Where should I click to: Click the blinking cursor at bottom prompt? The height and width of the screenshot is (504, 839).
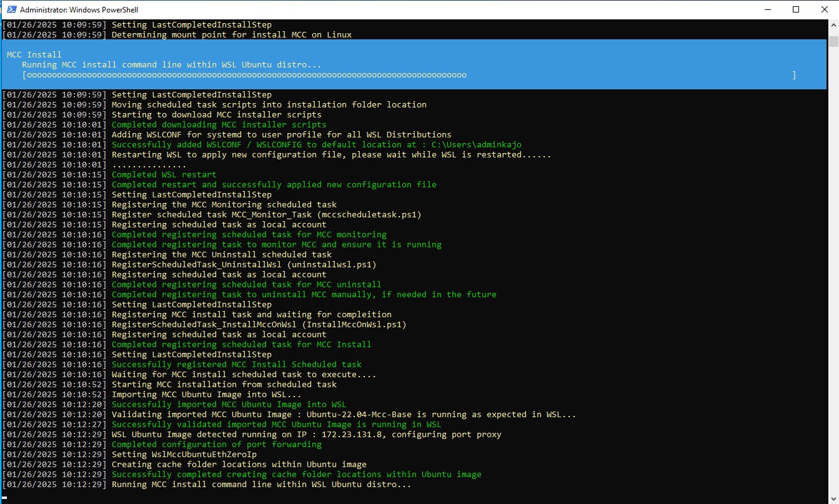[x=4, y=497]
